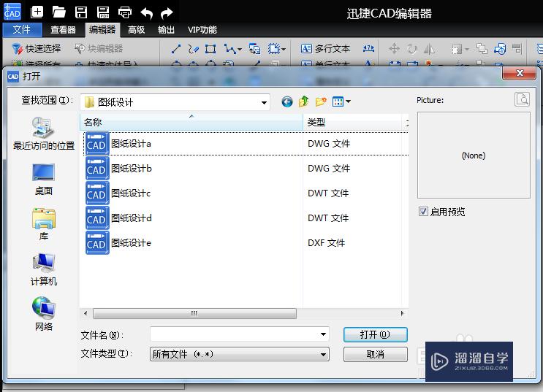Go to 库 in sidebar
The height and width of the screenshot is (392, 543).
(44, 224)
